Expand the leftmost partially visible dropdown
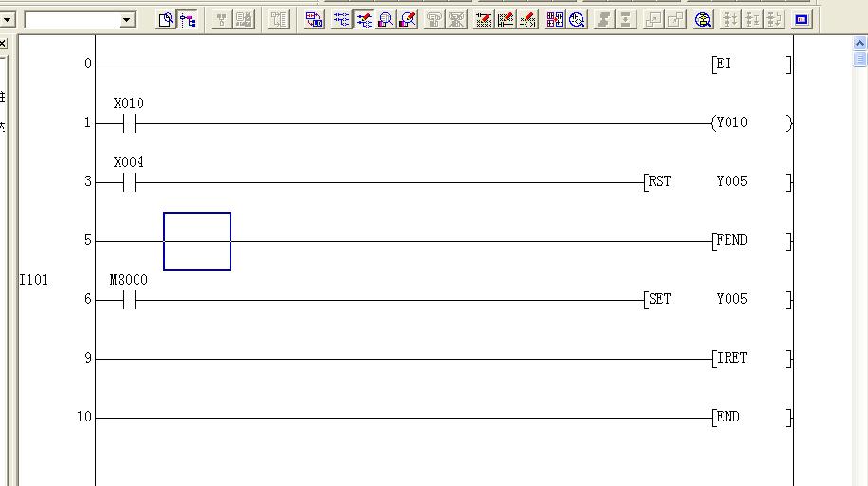Viewport: 868px width, 486px height. (x=9, y=20)
